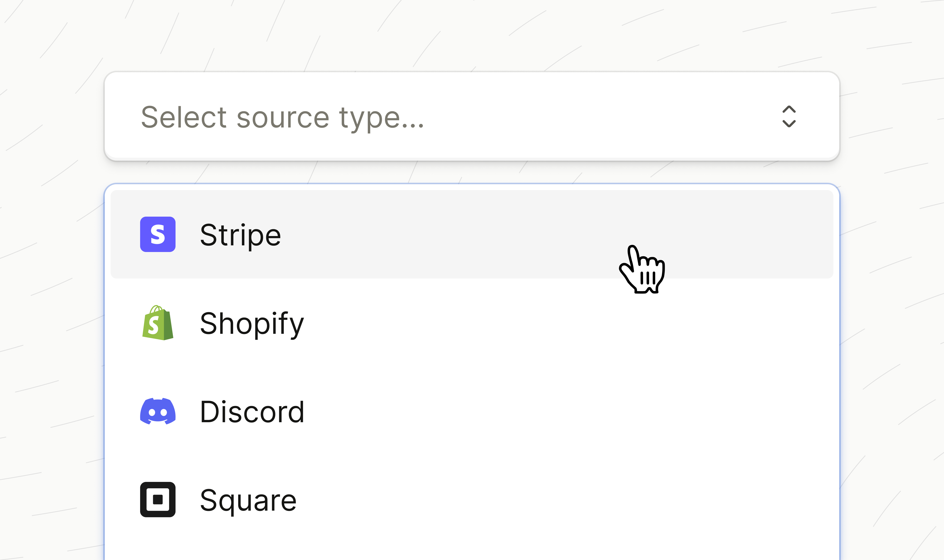Click the "Shopify" text label
Image resolution: width=944 pixels, height=560 pixels.
tap(251, 324)
